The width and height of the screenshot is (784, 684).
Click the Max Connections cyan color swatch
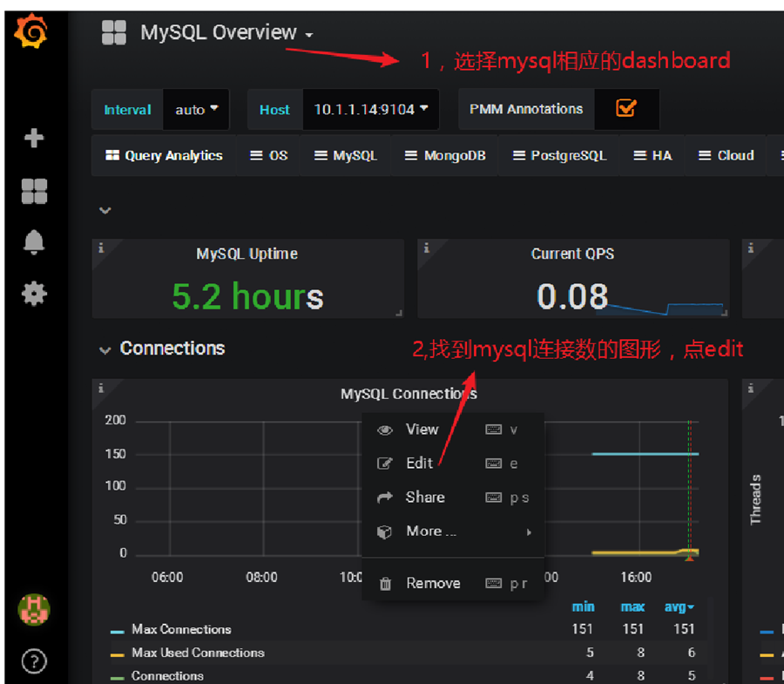117,632
